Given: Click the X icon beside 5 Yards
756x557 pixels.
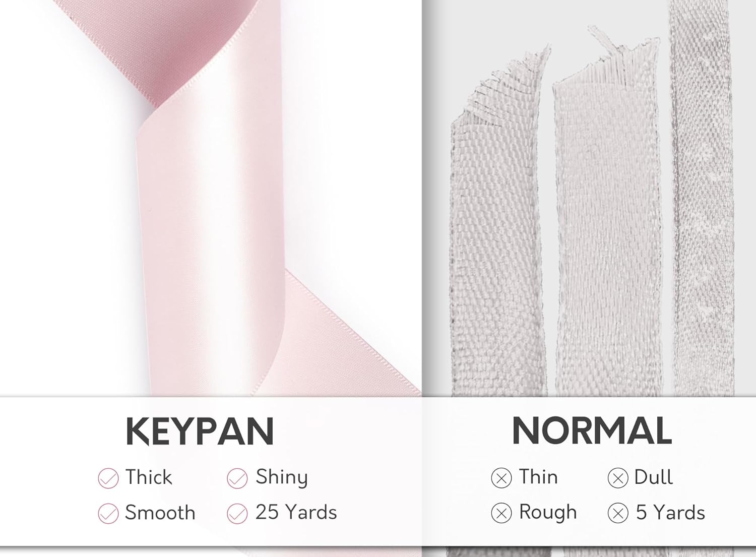Looking at the screenshot, I should [x=617, y=513].
